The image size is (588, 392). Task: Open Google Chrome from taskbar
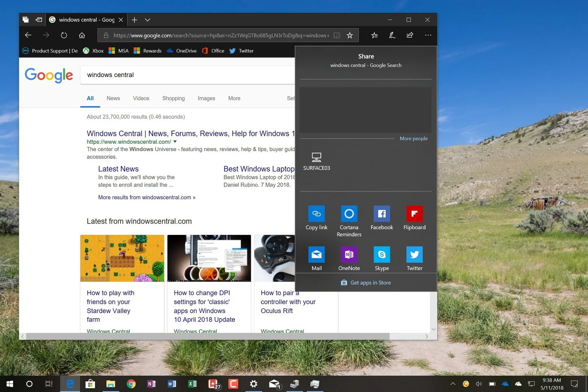coord(131,384)
